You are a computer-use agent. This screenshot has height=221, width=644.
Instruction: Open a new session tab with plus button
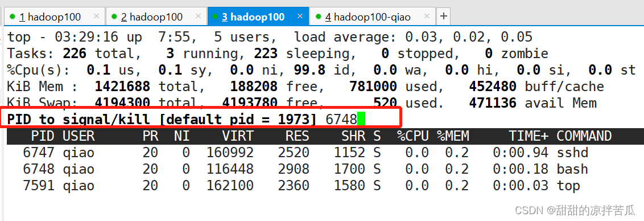443,17
